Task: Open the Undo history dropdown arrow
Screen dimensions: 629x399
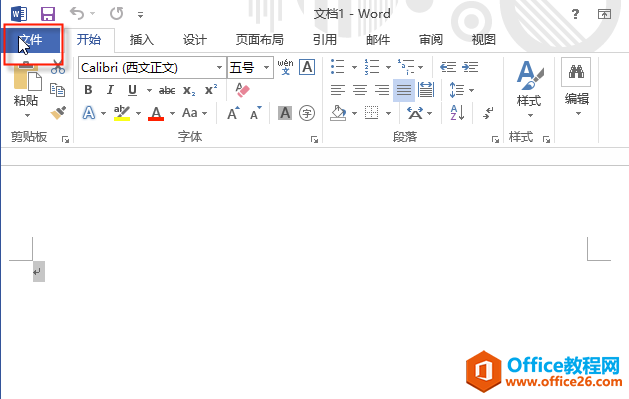Action: (x=93, y=14)
